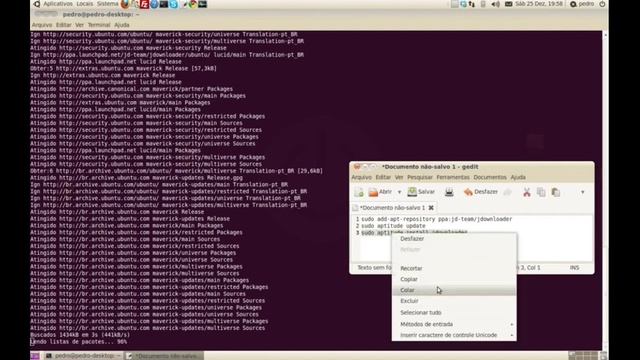Click the Ubuntu logo icon in top panel

[37, 4]
